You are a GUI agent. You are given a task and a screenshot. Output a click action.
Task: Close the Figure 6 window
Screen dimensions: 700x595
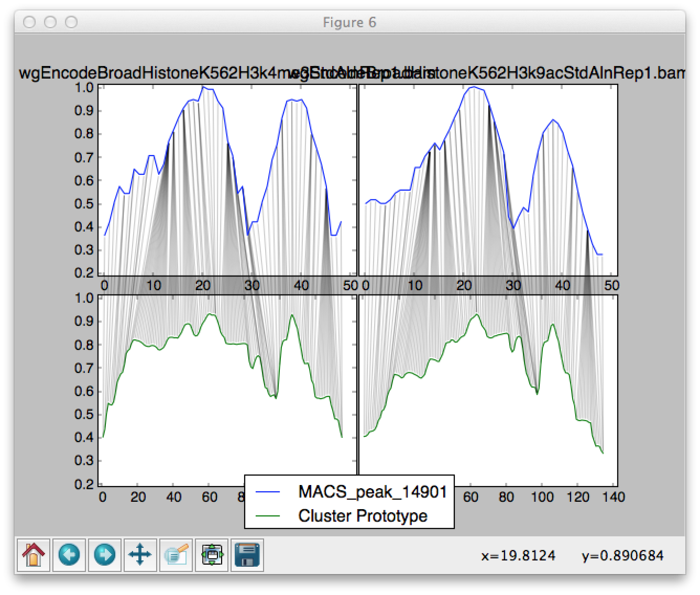(x=30, y=22)
